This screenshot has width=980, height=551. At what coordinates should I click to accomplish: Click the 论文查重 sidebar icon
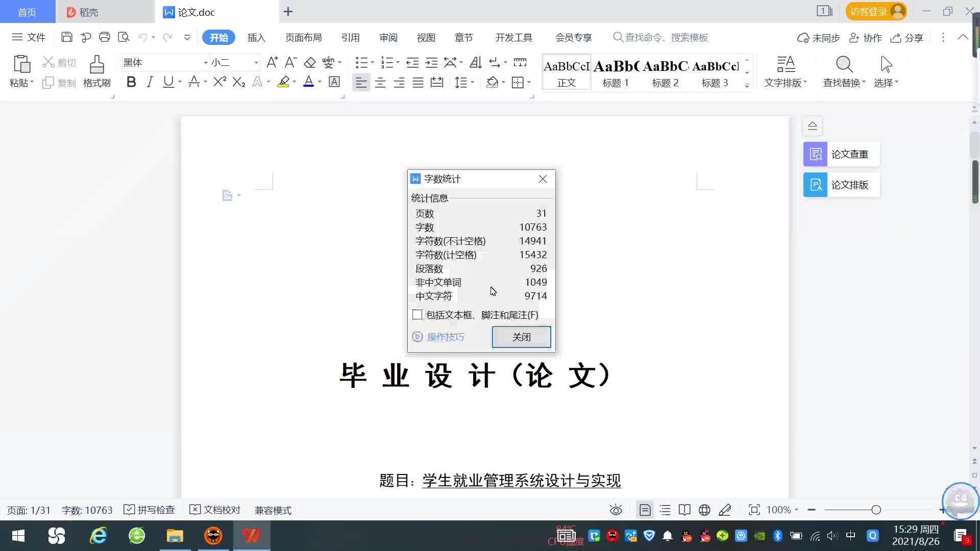coord(815,154)
